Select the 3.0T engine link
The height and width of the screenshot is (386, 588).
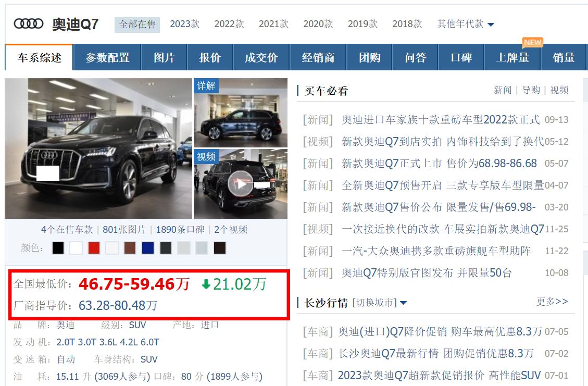point(87,342)
